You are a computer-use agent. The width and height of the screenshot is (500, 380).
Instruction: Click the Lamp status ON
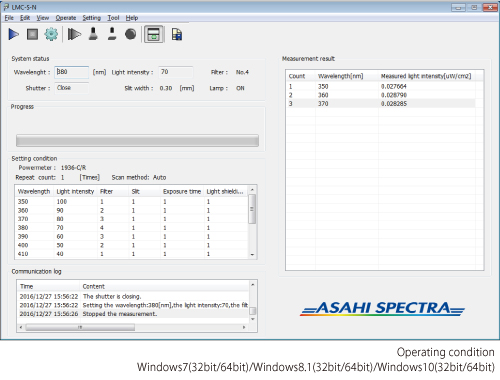coord(240,88)
